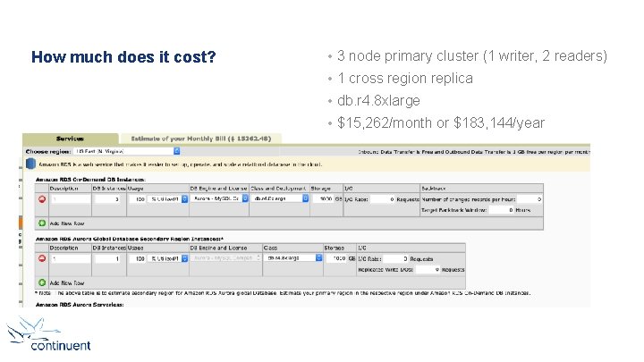Focus the On-Demand Storage GB field
Screen dimensions: 644x362
pos(323,198)
